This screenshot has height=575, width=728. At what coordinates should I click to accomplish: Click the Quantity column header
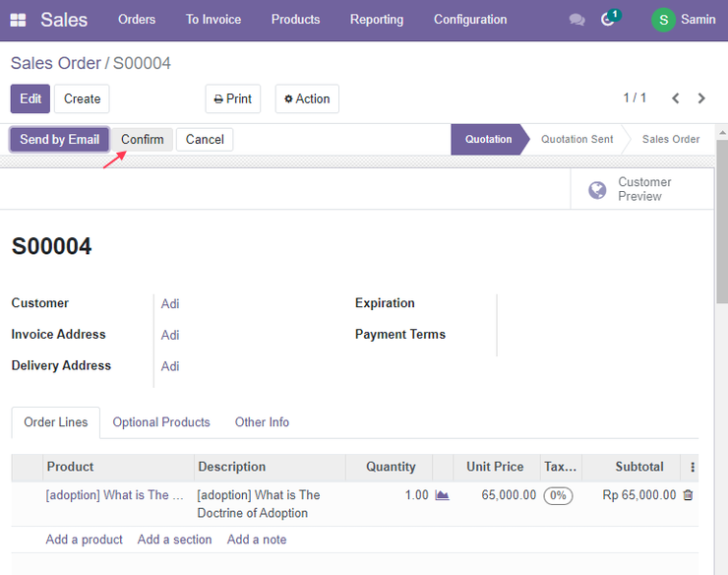click(391, 467)
